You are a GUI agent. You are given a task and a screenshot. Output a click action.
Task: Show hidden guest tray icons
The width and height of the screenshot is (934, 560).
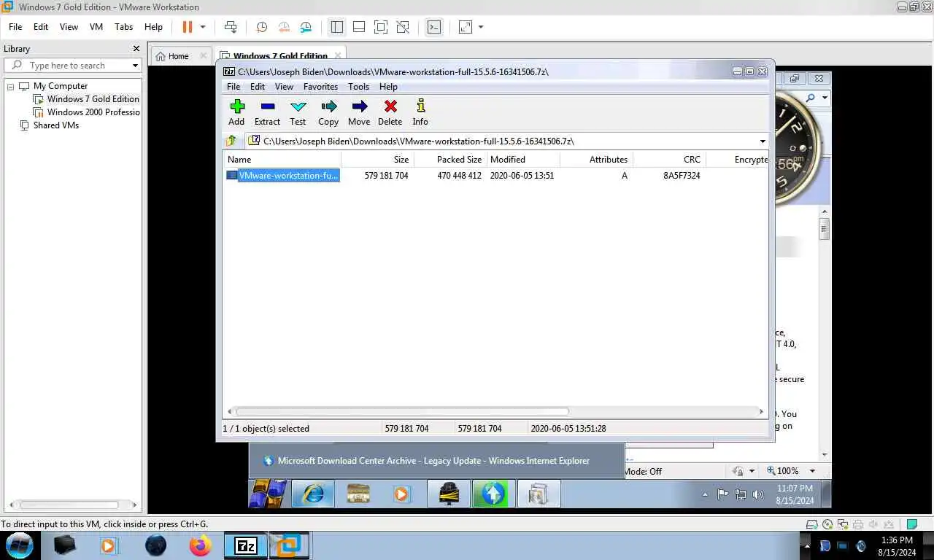click(705, 494)
